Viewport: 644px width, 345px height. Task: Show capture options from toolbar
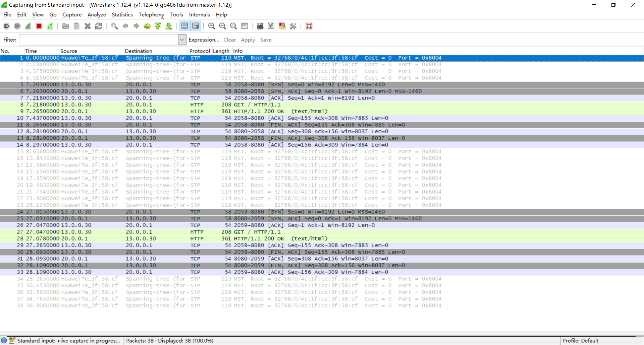(x=17, y=26)
